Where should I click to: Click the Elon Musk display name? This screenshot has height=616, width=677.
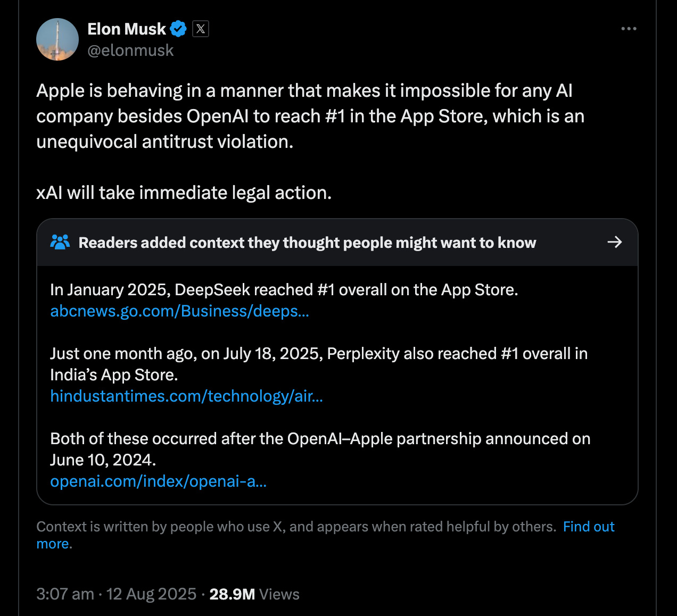(127, 29)
